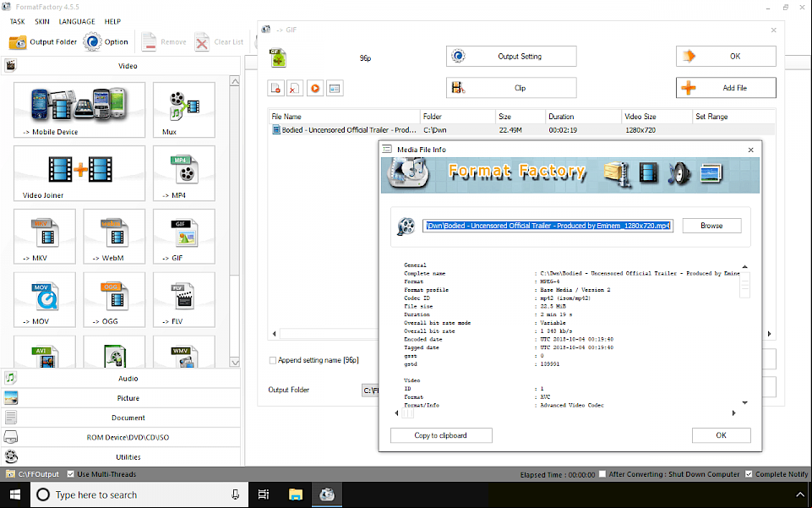Click left scroll arrow of file list
Viewport: 812px width, 508px height.
pyautogui.click(x=274, y=334)
